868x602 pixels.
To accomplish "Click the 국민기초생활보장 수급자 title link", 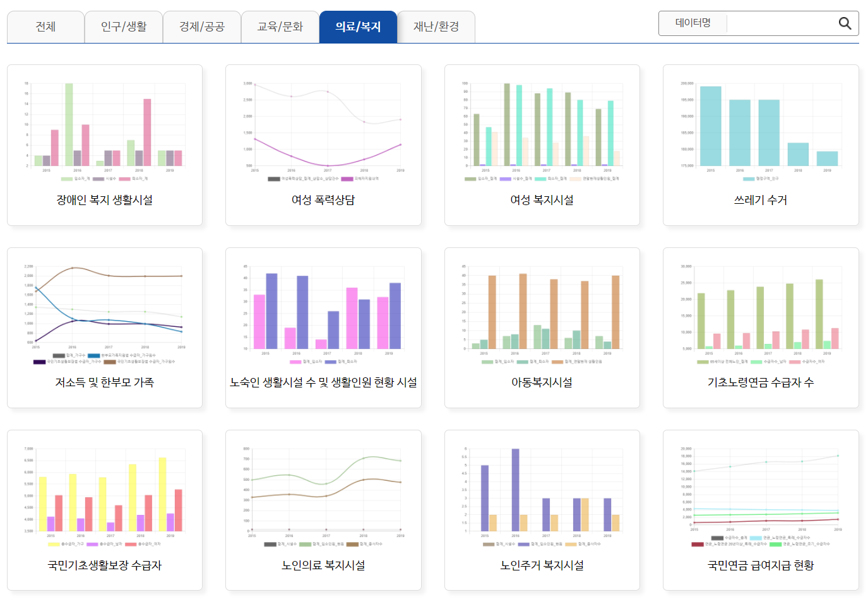I will [x=105, y=565].
